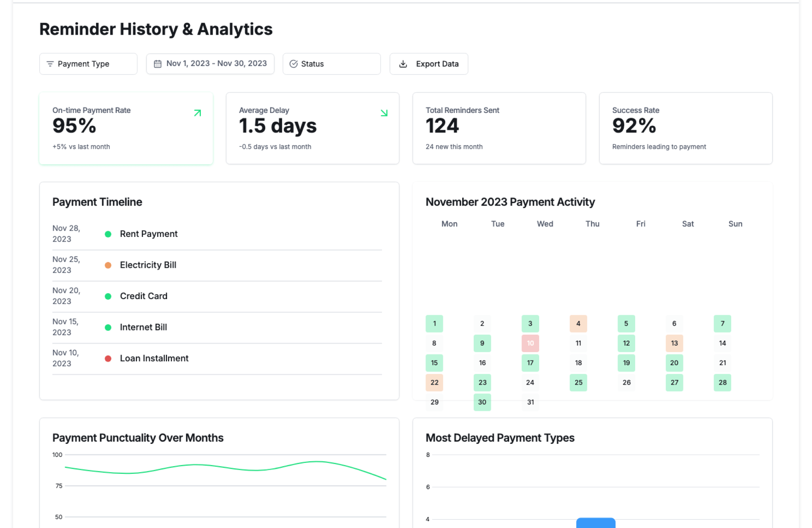Click the downward trend arrow on Average Delay
The width and height of the screenshot is (812, 528).
click(384, 113)
